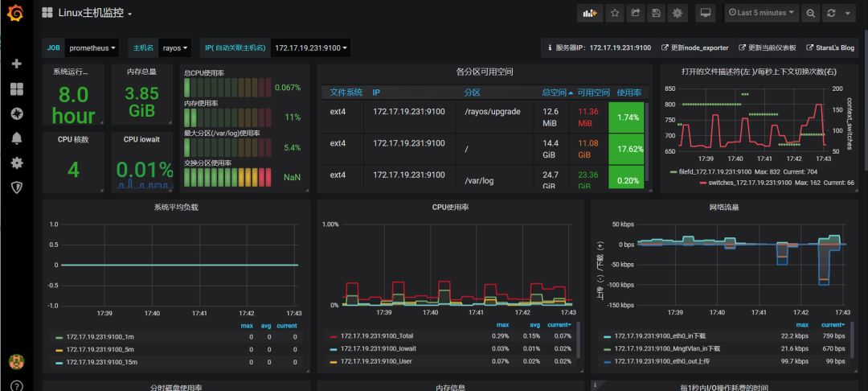Open the Last 5 minutes time picker
Screen dimensions: 868x391
pyautogui.click(x=762, y=13)
